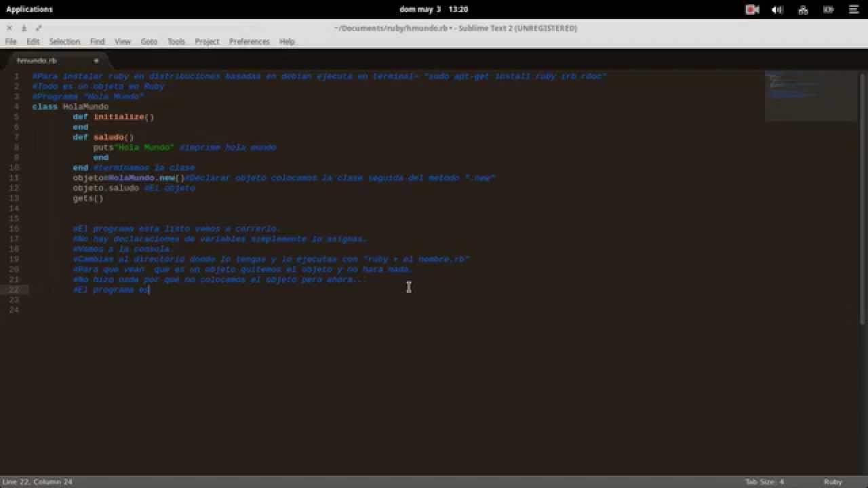Viewport: 868px width, 488px height.
Task: Open the sound volume indicator
Action: click(x=777, y=9)
